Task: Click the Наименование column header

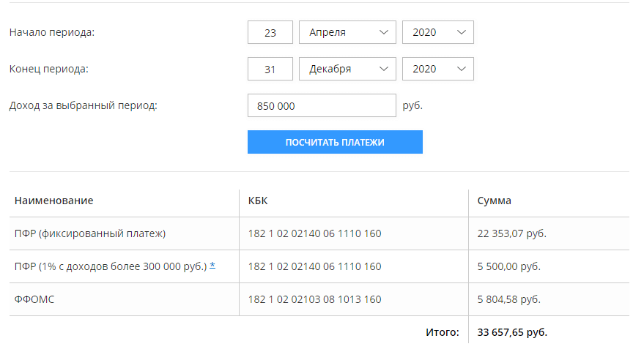Action: tap(53, 201)
